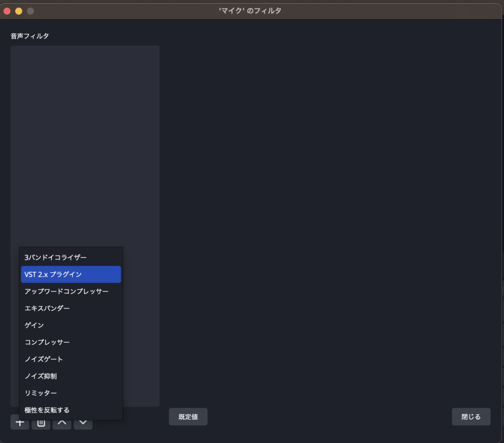Screen dimensions: 504x443
Task: Minimize the window with the yellow button
Action: [19, 11]
